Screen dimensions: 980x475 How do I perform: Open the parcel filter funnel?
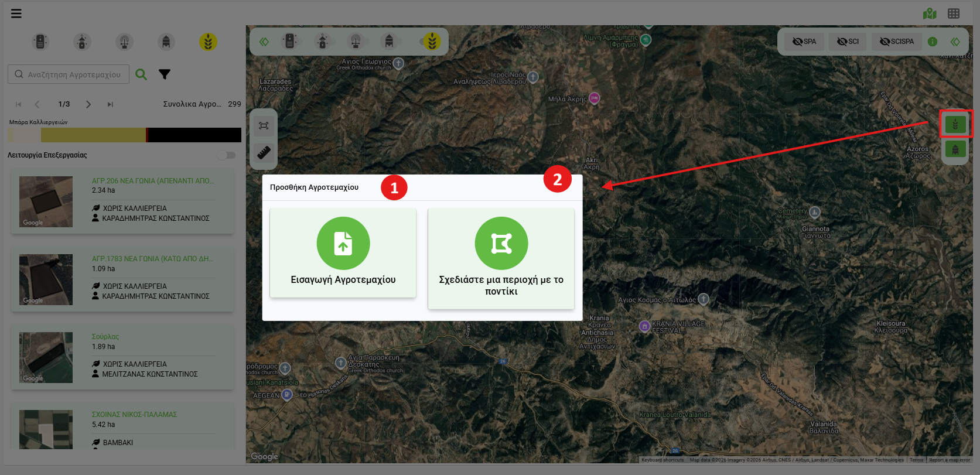click(165, 74)
